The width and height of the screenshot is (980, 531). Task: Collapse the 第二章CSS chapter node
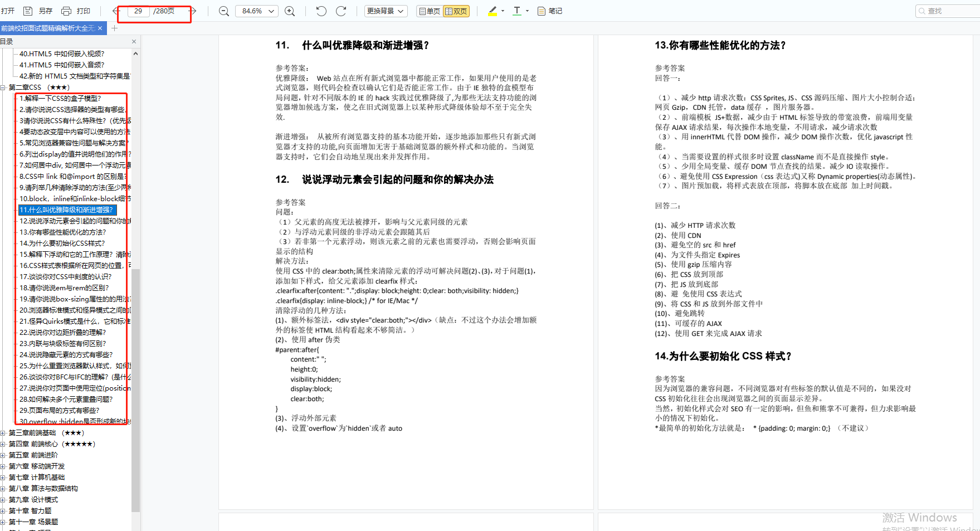point(3,87)
